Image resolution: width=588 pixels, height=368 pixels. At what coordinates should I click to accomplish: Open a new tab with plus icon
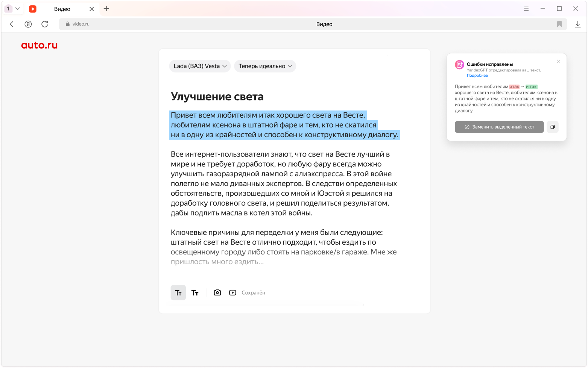point(106,9)
